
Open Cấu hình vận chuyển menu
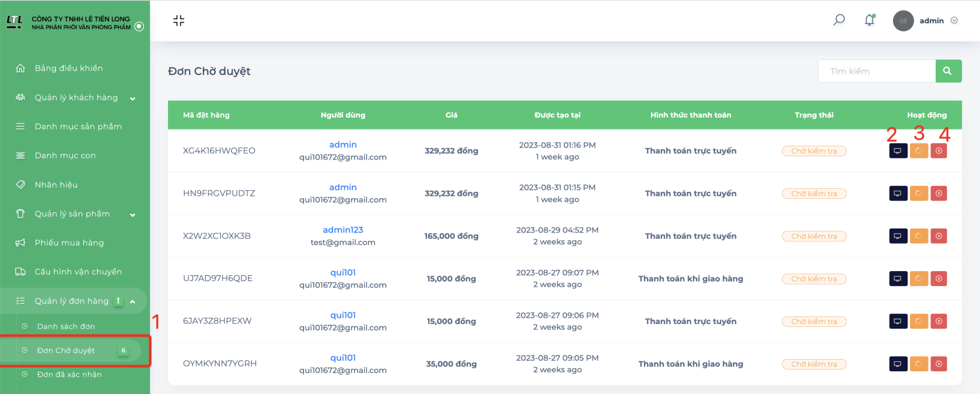(x=78, y=272)
